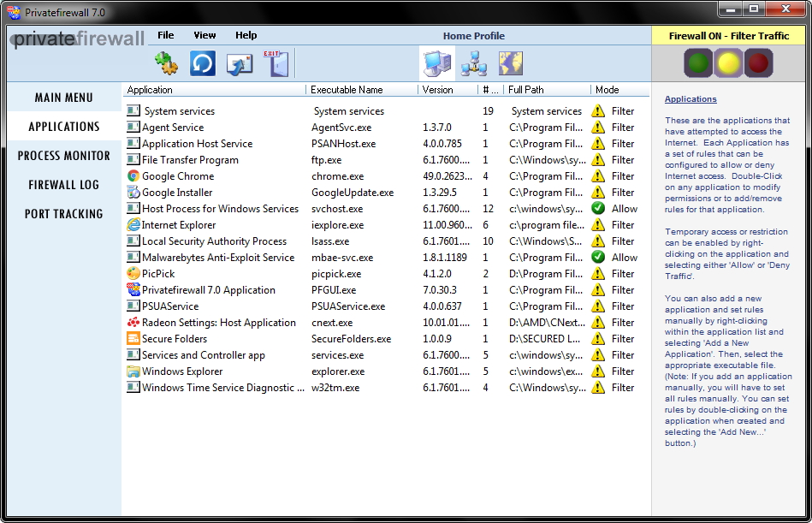Click the warning icon for PicPick row

[598, 274]
